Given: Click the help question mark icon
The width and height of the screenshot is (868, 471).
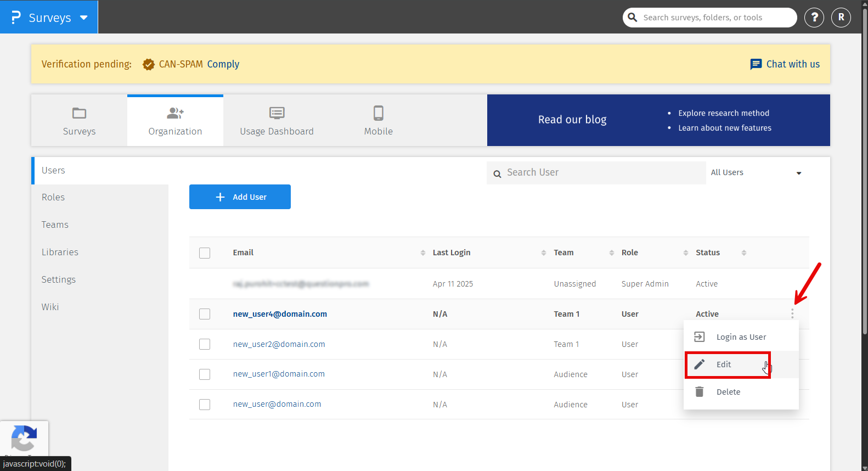Looking at the screenshot, I should point(814,18).
